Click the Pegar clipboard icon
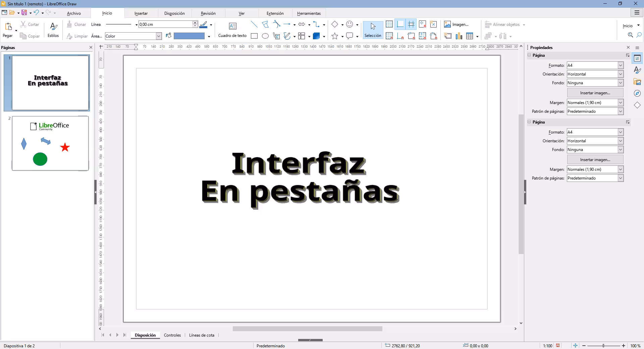 8,27
